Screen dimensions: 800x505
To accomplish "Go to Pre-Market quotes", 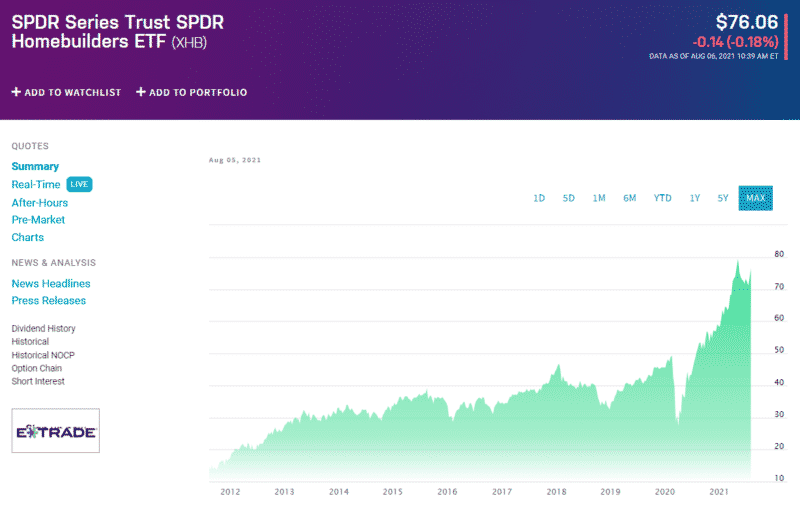I will pos(38,220).
